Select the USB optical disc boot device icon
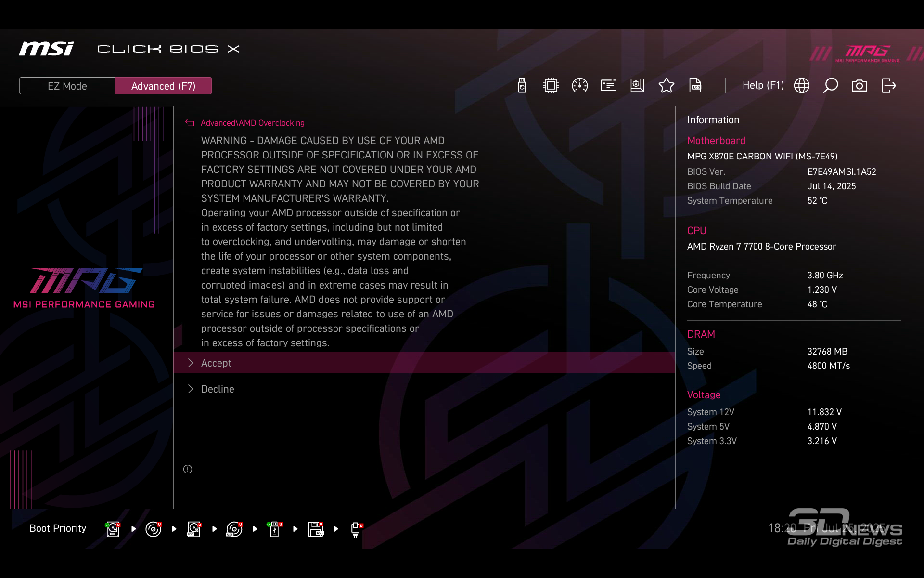 [234, 529]
